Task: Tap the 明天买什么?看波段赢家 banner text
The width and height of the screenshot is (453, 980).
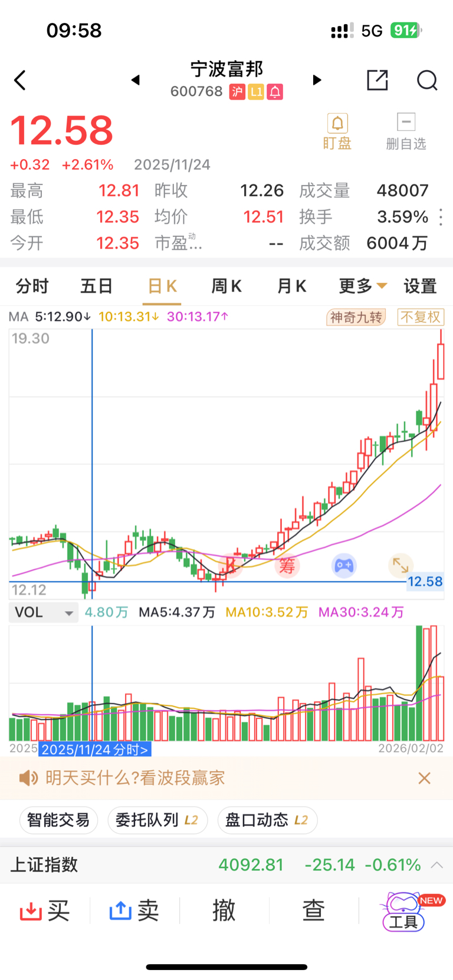Action: pyautogui.click(x=135, y=778)
